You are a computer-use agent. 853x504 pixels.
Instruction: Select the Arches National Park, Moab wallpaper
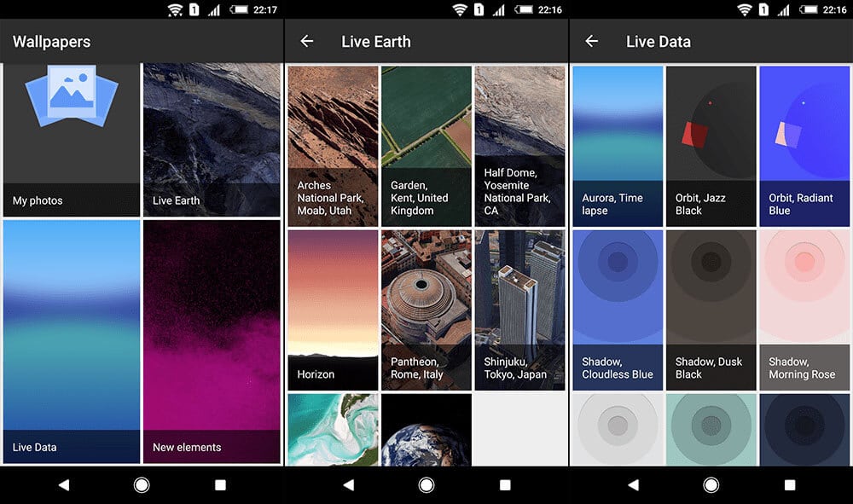[x=333, y=146]
